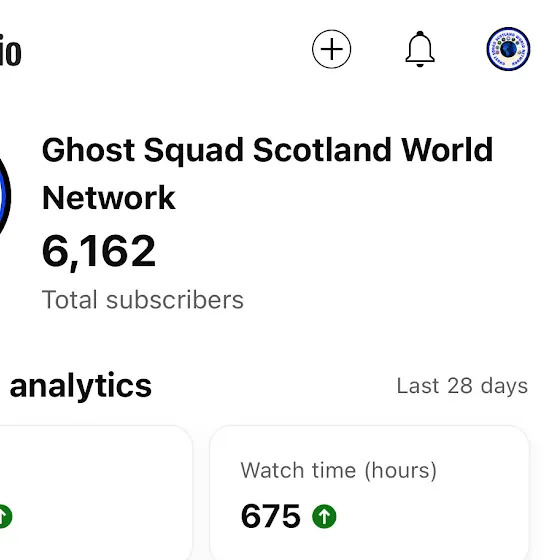Click the partial Studio logo text at top left

(10, 53)
